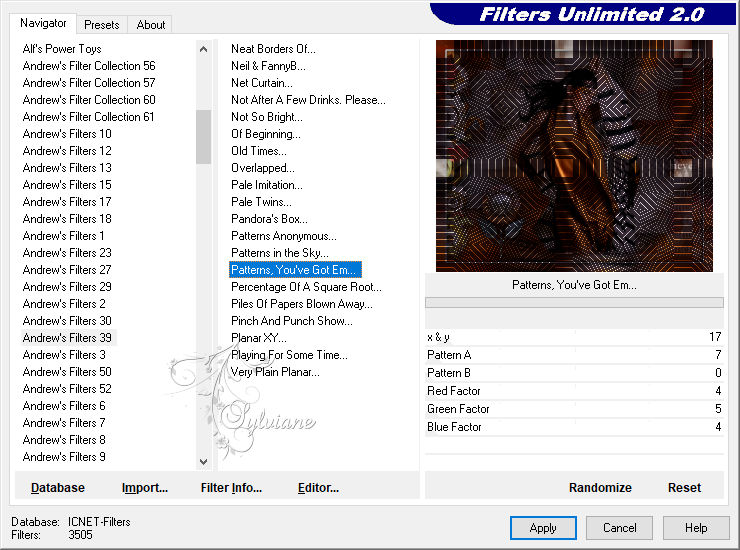Choose the Pale Imitation... filter
The width and height of the screenshot is (740, 550).
(267, 185)
